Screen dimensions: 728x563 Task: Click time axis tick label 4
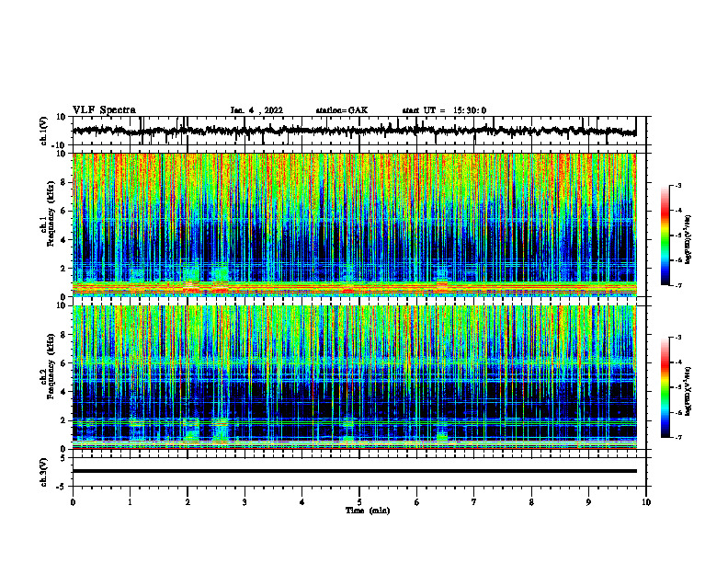(x=302, y=502)
